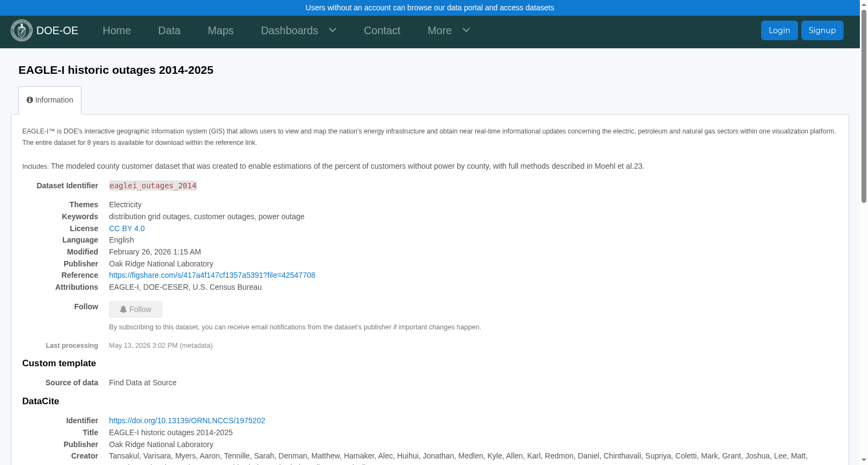
Task: Click the DOE-OE site title
Action: point(57,30)
